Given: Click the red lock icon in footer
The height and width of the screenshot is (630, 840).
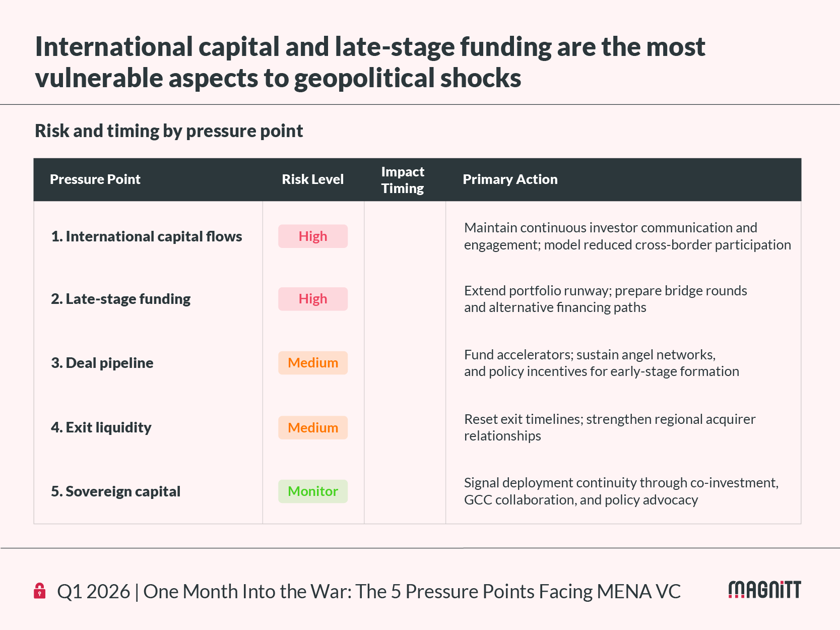Looking at the screenshot, I should [40, 591].
